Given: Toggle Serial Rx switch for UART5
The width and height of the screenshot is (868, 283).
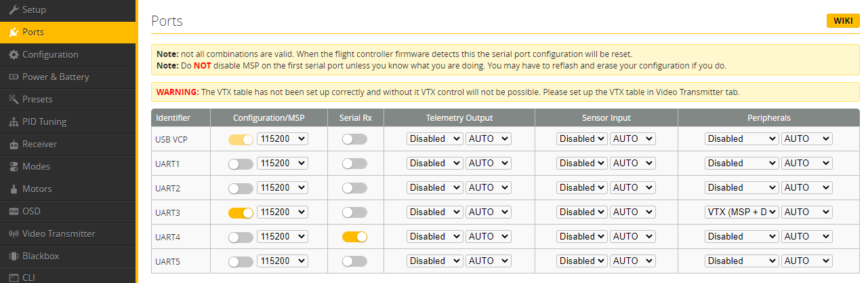Looking at the screenshot, I should click(x=354, y=261).
